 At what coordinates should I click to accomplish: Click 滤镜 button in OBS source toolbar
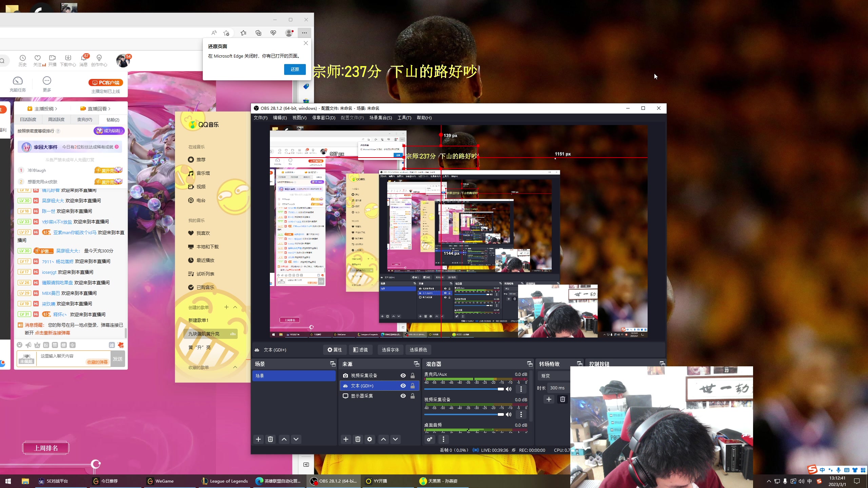pyautogui.click(x=360, y=350)
